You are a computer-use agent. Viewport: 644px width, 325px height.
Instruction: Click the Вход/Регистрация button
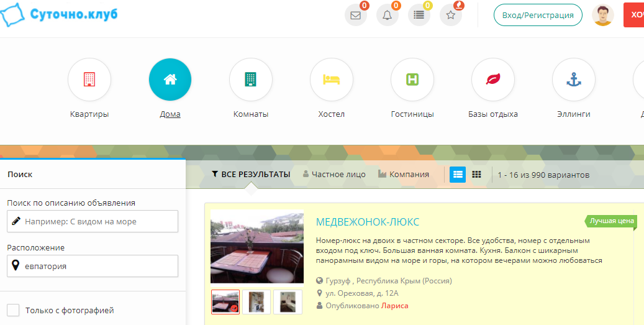(x=538, y=15)
